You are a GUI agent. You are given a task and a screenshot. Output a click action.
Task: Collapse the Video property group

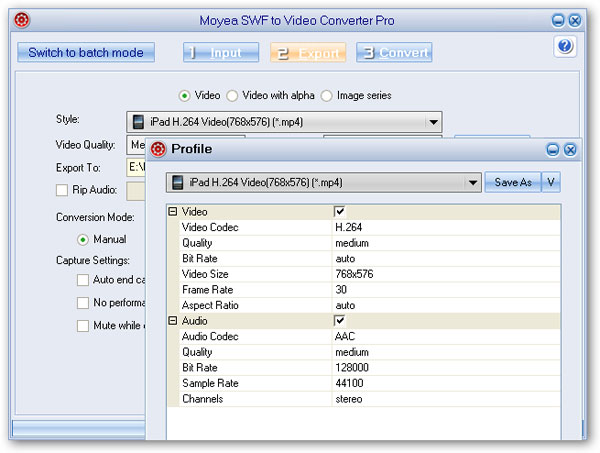click(x=173, y=212)
